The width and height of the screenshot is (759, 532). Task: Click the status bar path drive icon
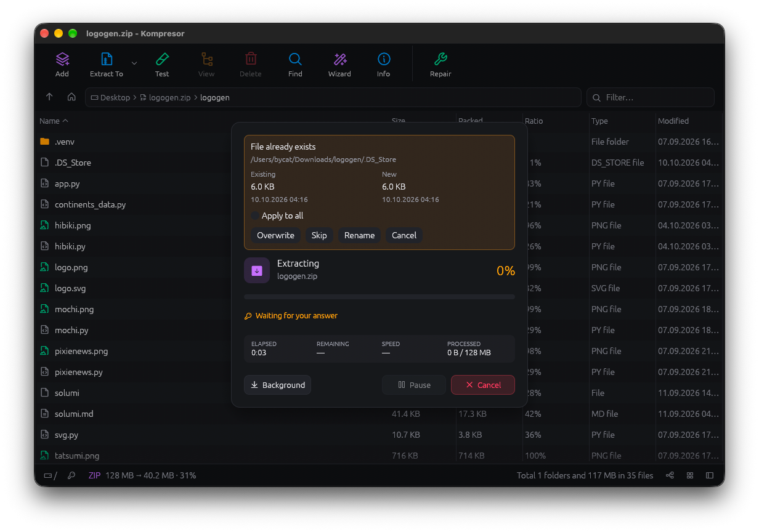coord(48,475)
